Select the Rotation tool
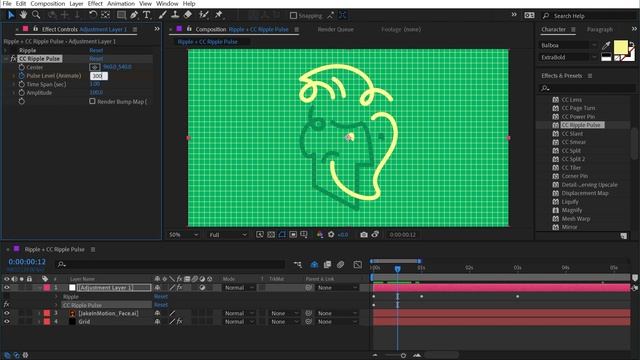This screenshot has height=360, width=640. pyautogui.click(x=93, y=15)
